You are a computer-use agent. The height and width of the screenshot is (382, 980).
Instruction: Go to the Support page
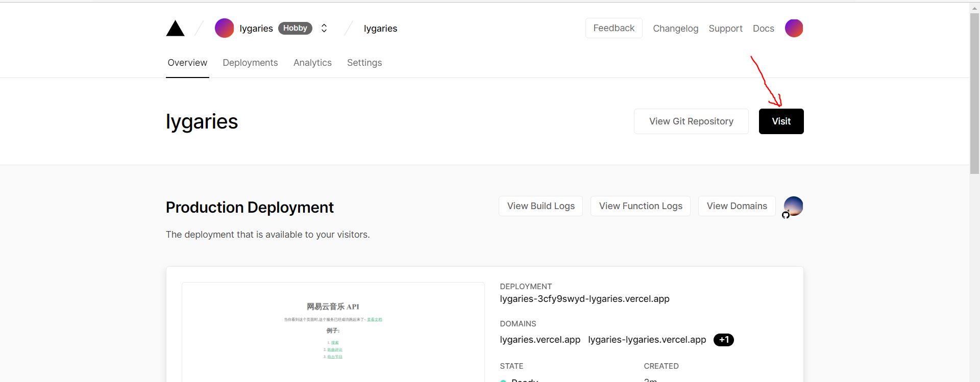725,29
